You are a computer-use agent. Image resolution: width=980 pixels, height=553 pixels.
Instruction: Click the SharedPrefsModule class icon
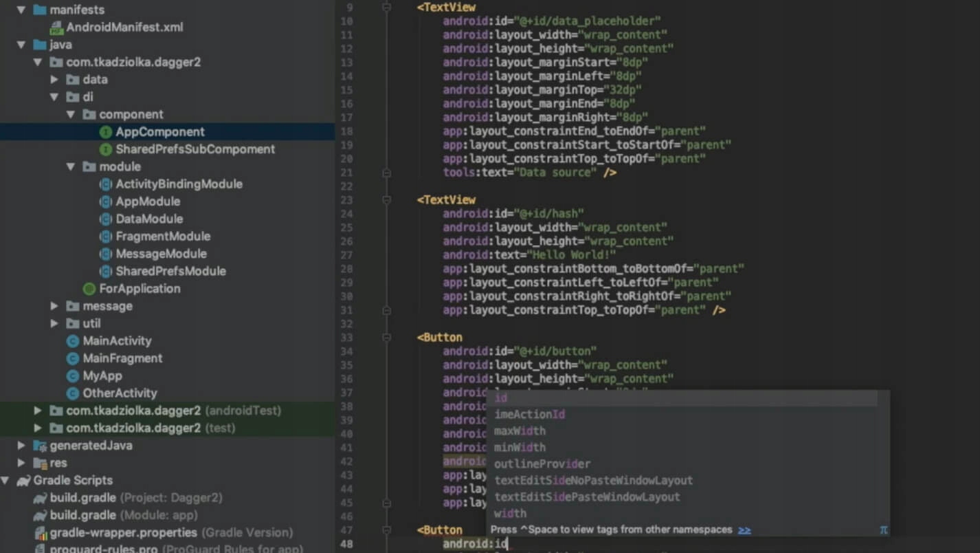click(x=105, y=272)
